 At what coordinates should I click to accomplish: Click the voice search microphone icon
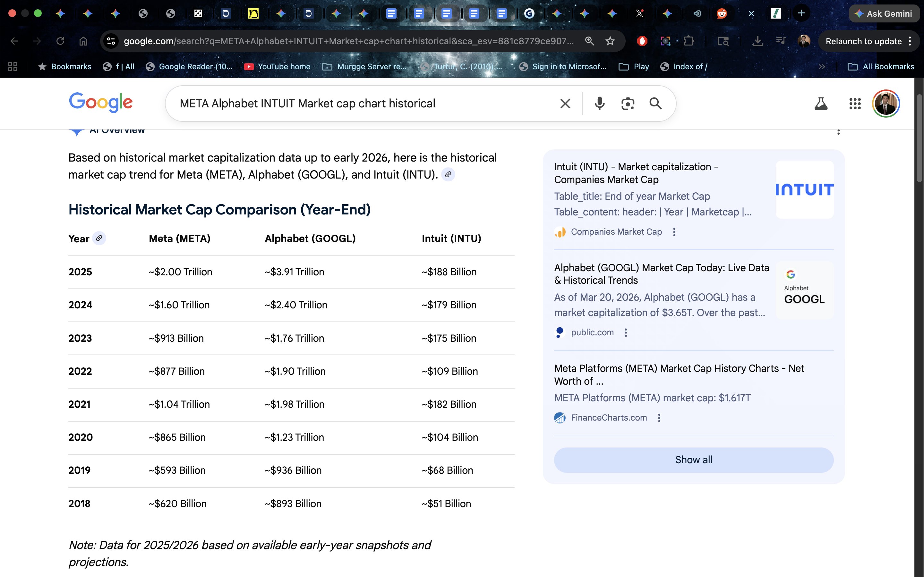tap(599, 104)
